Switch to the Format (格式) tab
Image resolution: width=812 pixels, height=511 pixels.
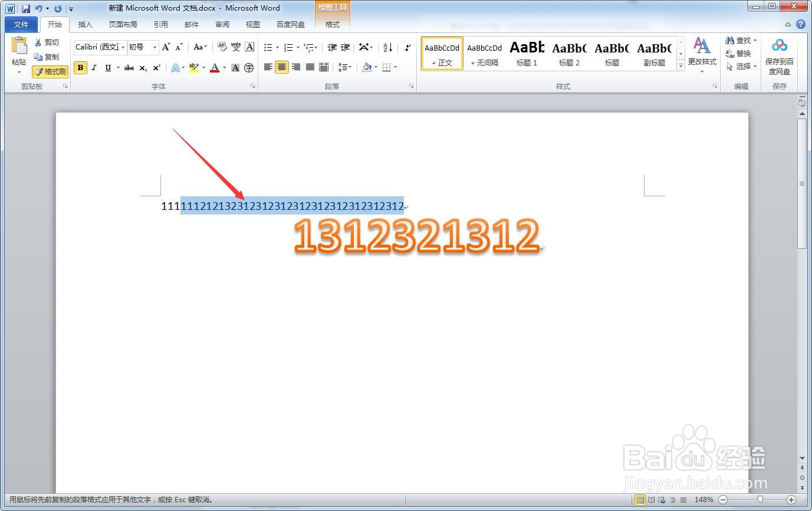tap(333, 24)
